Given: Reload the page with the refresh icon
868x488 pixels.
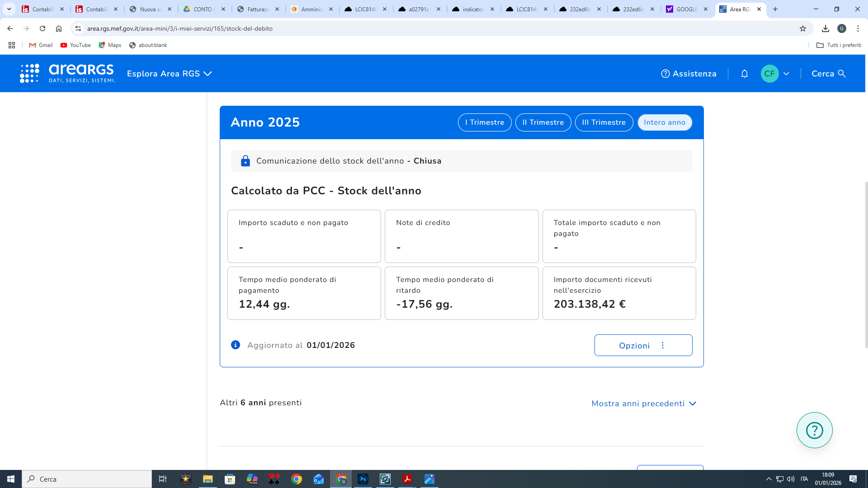Looking at the screenshot, I should click(x=42, y=28).
